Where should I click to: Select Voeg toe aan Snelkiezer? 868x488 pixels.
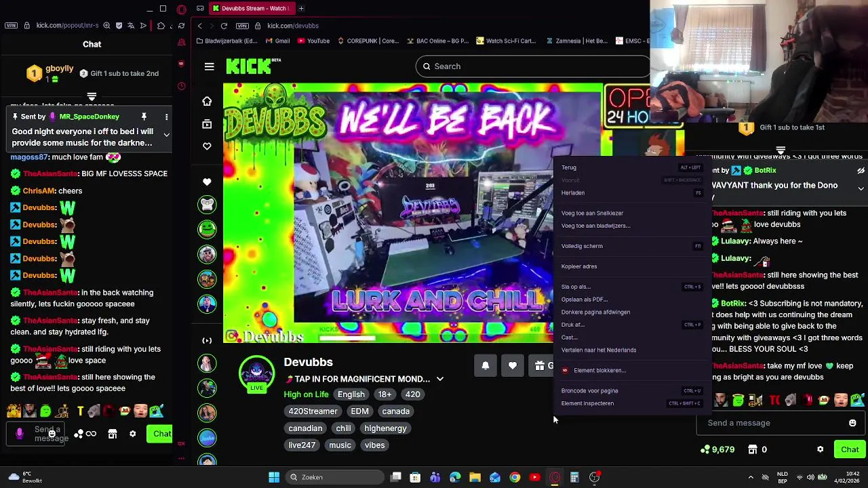click(x=631, y=213)
